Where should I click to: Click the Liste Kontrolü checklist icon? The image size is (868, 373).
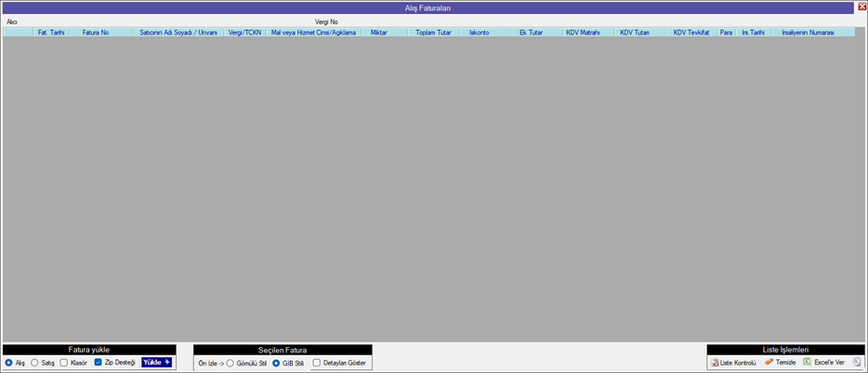[x=714, y=362]
